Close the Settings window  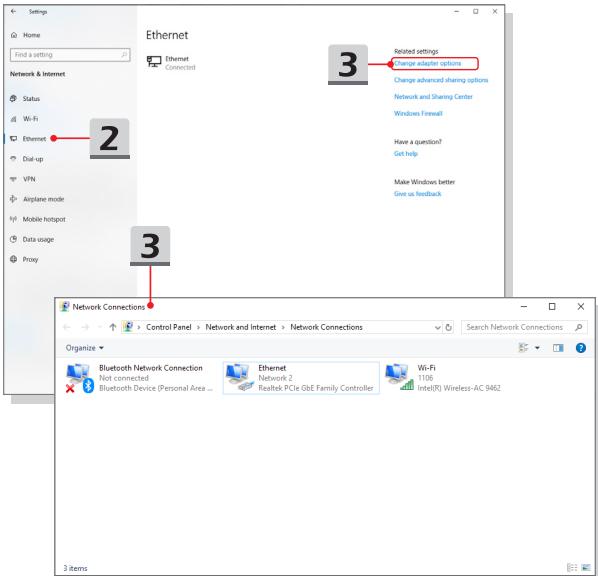pyautogui.click(x=495, y=11)
